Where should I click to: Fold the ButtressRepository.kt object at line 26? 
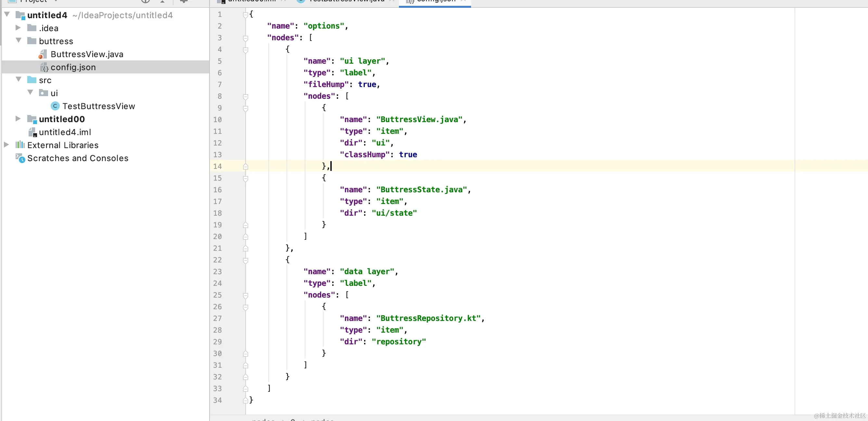246,307
